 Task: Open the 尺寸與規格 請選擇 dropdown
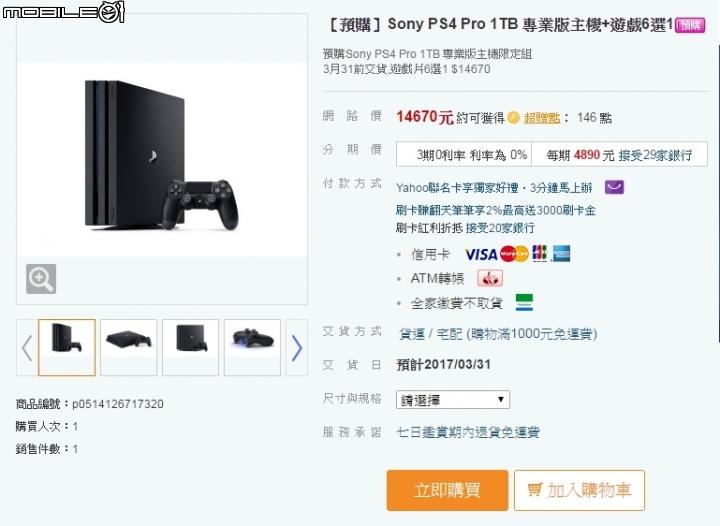point(453,400)
